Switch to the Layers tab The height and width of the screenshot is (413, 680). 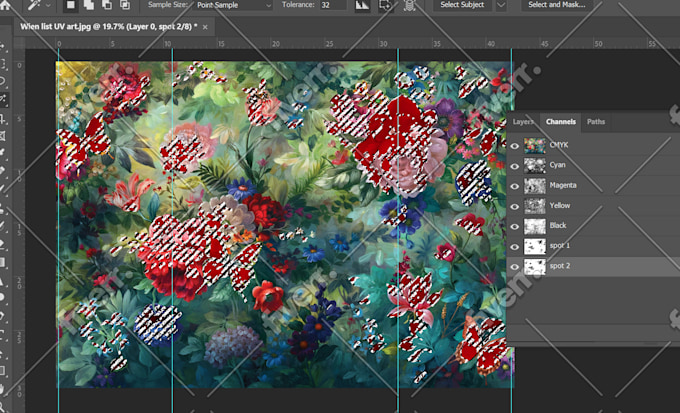[523, 122]
